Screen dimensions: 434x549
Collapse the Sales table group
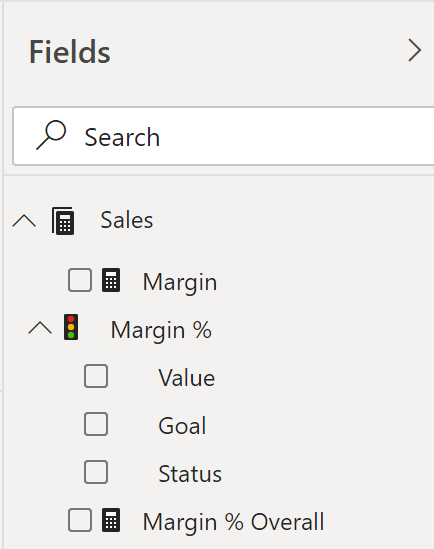point(24,221)
